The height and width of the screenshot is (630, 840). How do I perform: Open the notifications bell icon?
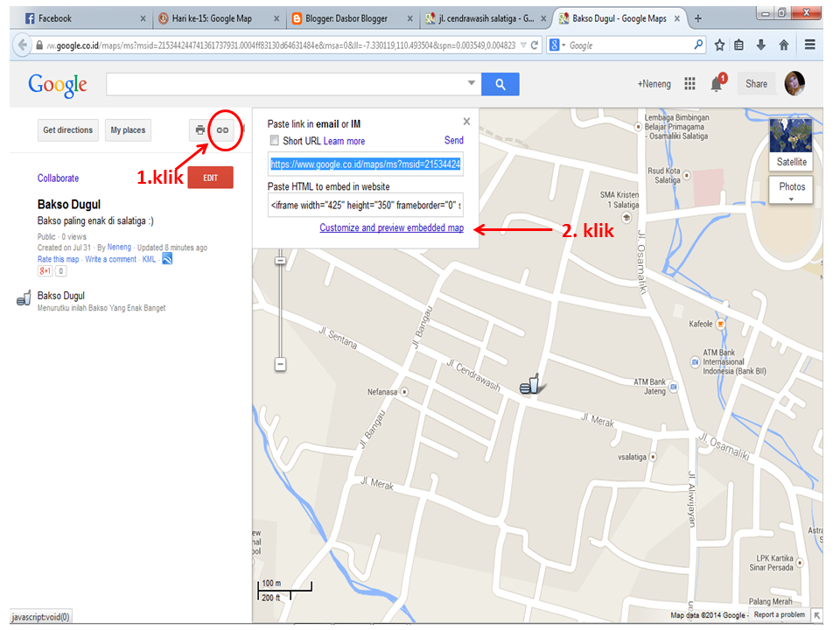717,84
